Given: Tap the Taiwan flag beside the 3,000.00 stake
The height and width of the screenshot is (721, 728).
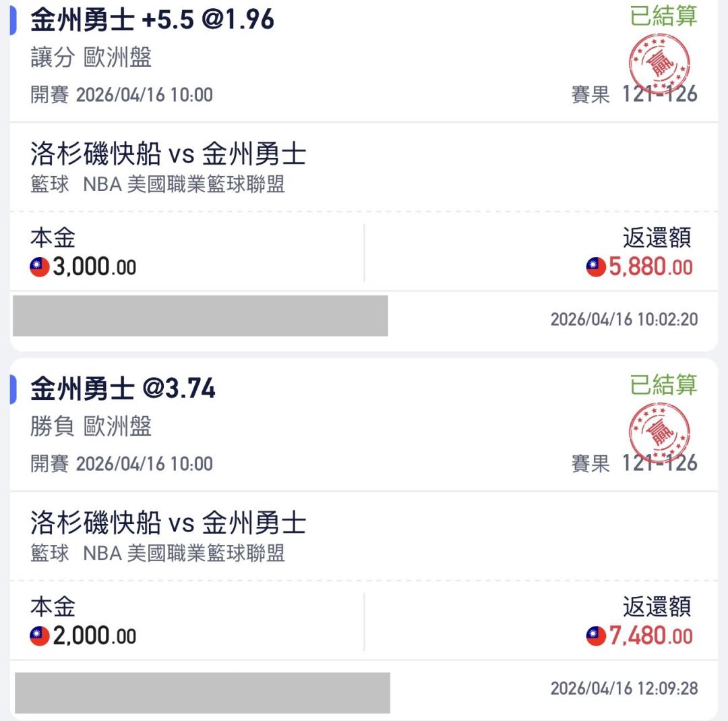Looking at the screenshot, I should click(40, 268).
